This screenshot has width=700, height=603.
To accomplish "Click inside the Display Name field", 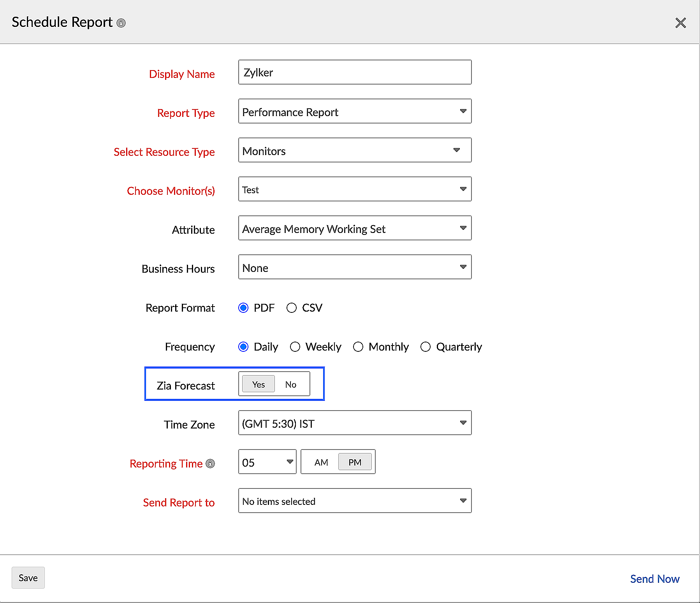I will point(354,72).
